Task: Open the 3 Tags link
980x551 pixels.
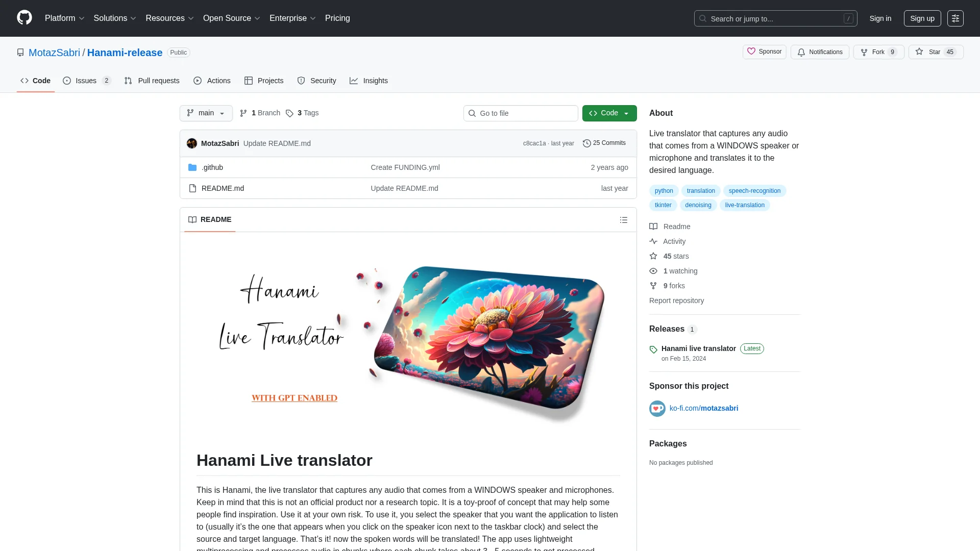Action: (x=302, y=113)
